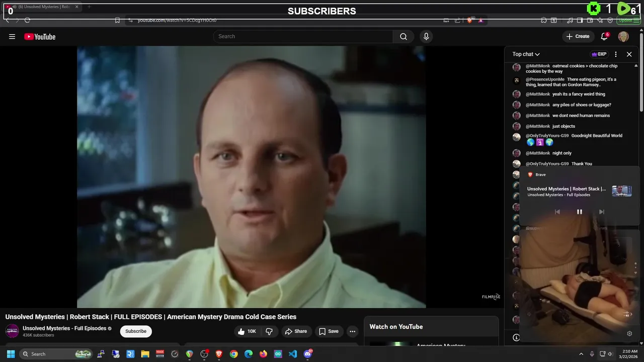Reload the page in the browser
Image resolution: width=644 pixels, height=362 pixels.
(27, 20)
